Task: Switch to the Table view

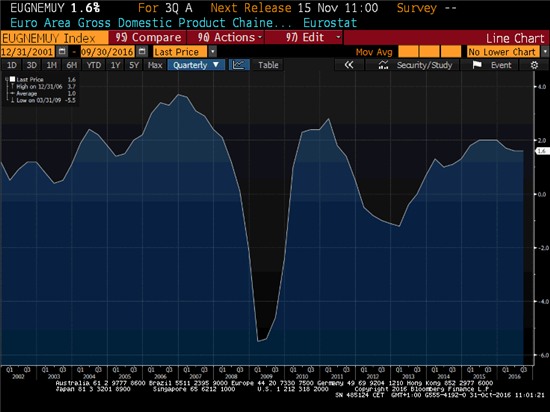Action: 268,65
